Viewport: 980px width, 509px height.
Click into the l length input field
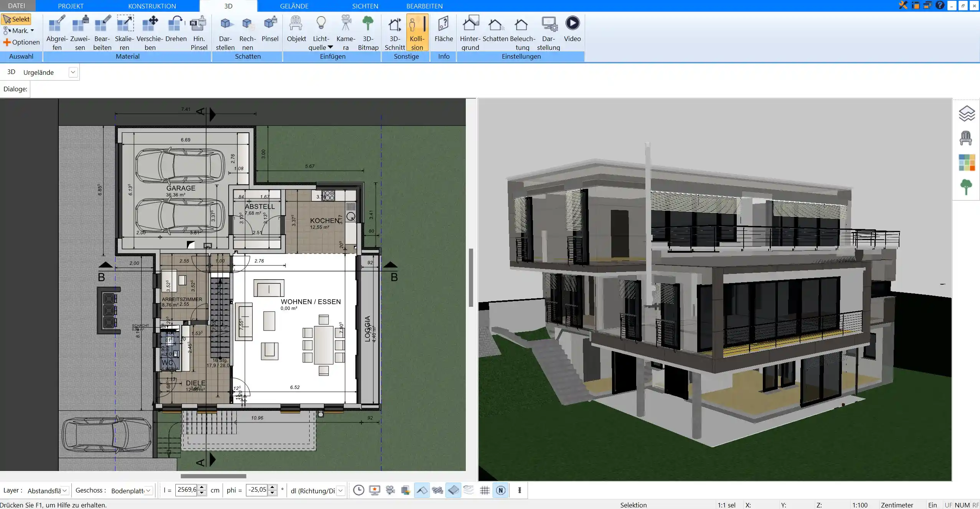[186, 490]
